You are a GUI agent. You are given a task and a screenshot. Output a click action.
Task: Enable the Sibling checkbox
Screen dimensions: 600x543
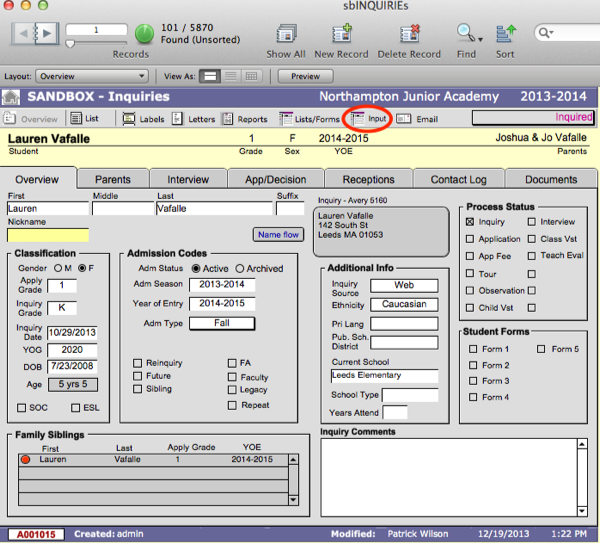(x=137, y=390)
